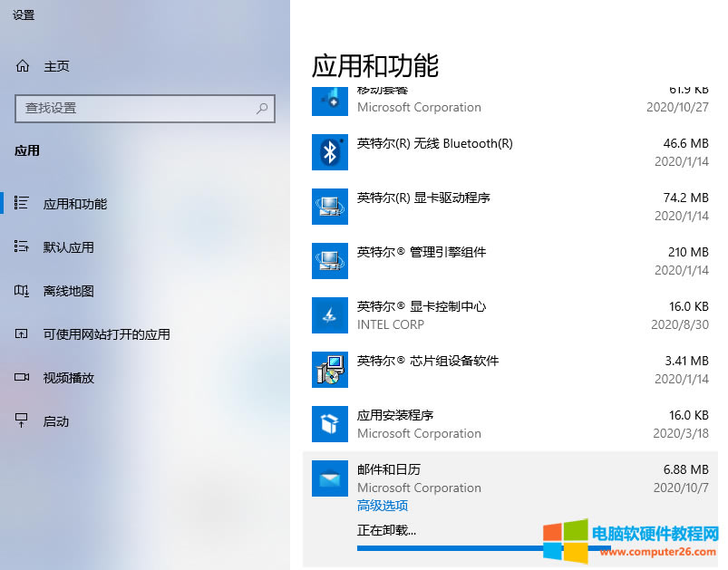
Task: Open 高级选项 for 邮件和日历
Action: pos(382,505)
